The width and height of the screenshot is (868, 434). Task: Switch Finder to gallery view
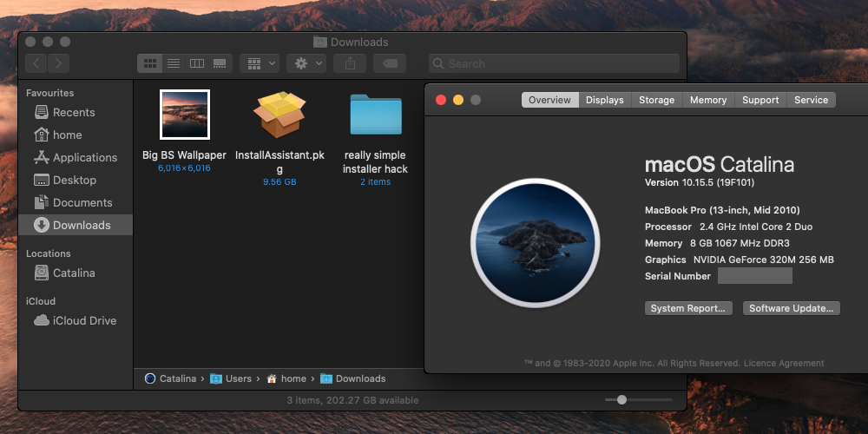click(220, 63)
